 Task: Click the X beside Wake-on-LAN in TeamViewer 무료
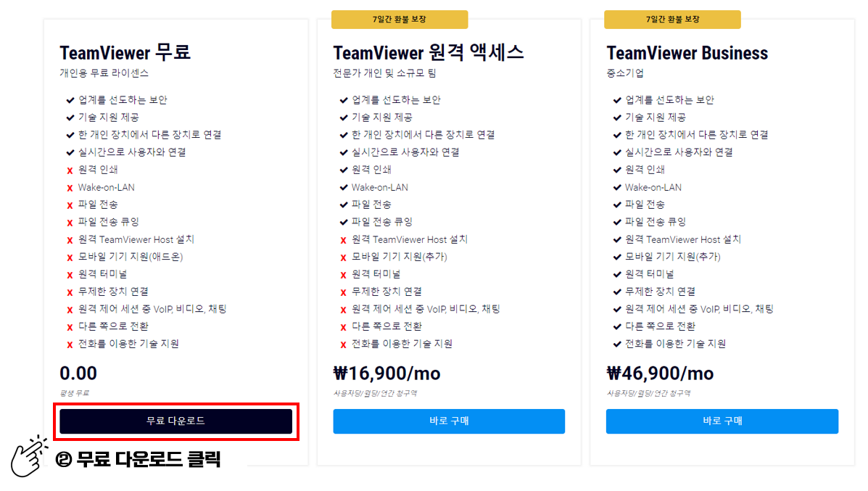pos(69,187)
